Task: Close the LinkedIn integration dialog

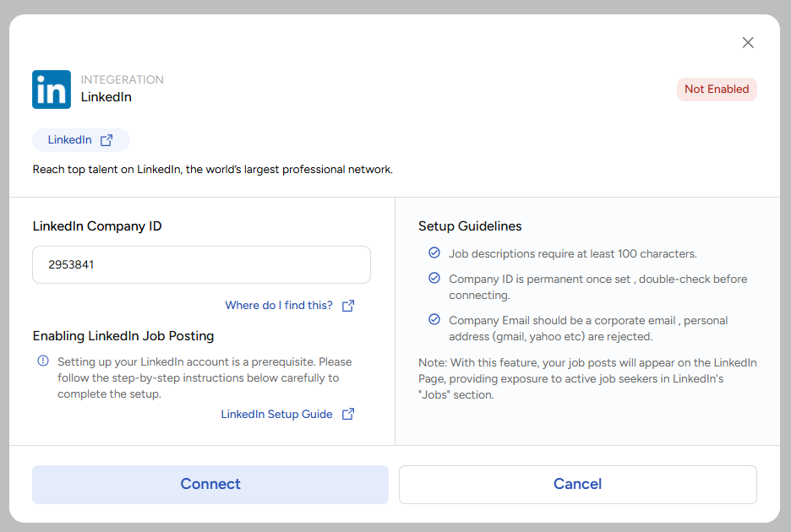Action: coord(748,42)
